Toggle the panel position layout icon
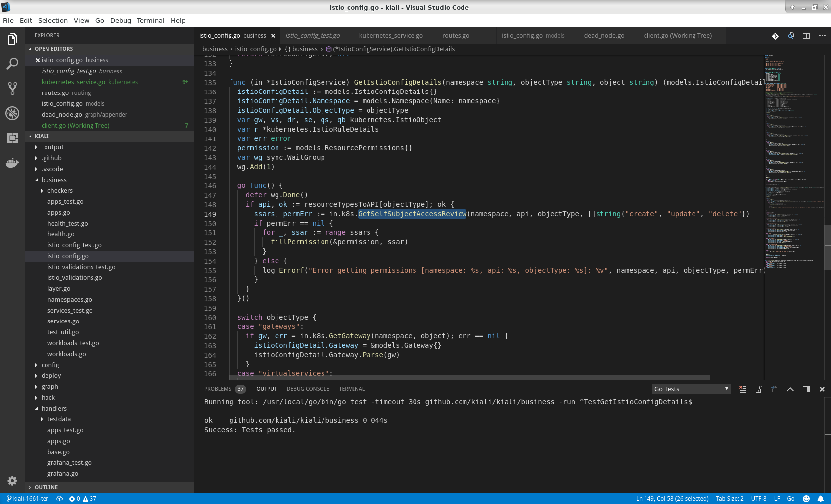Viewport: 831px width, 504px height. pos(806,389)
